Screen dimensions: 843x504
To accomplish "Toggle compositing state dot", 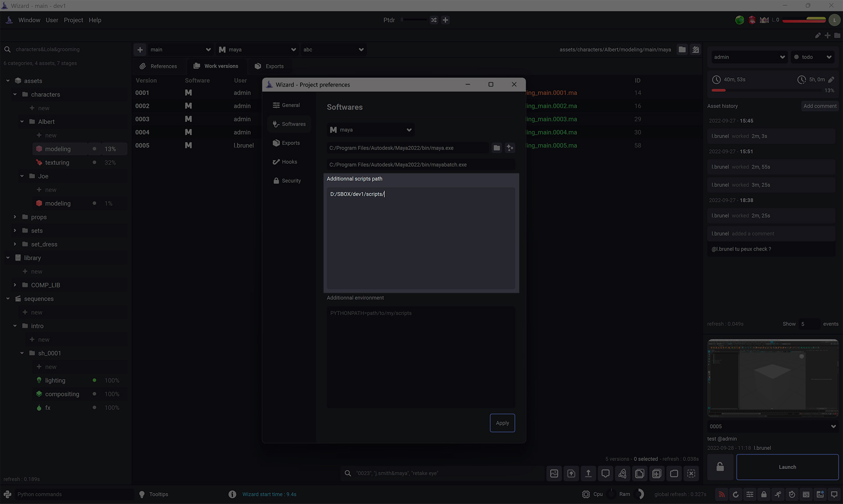I will 94,394.
